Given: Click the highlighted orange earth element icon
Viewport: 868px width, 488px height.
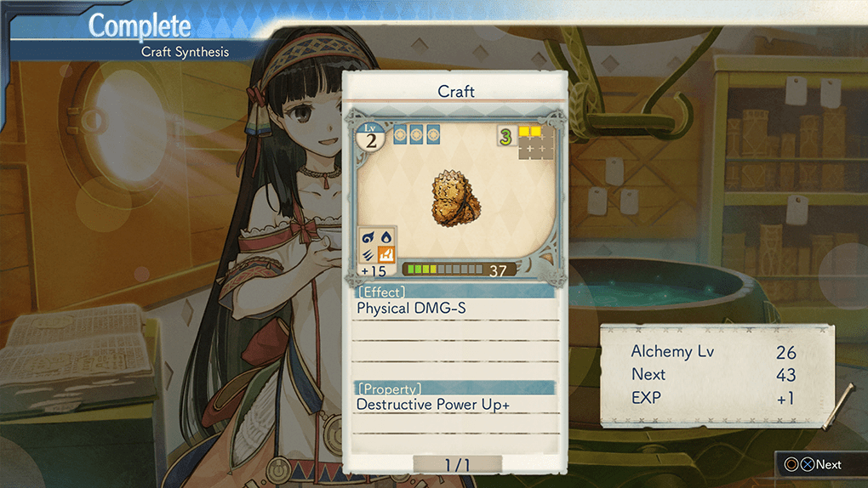Looking at the screenshot, I should coord(385,255).
